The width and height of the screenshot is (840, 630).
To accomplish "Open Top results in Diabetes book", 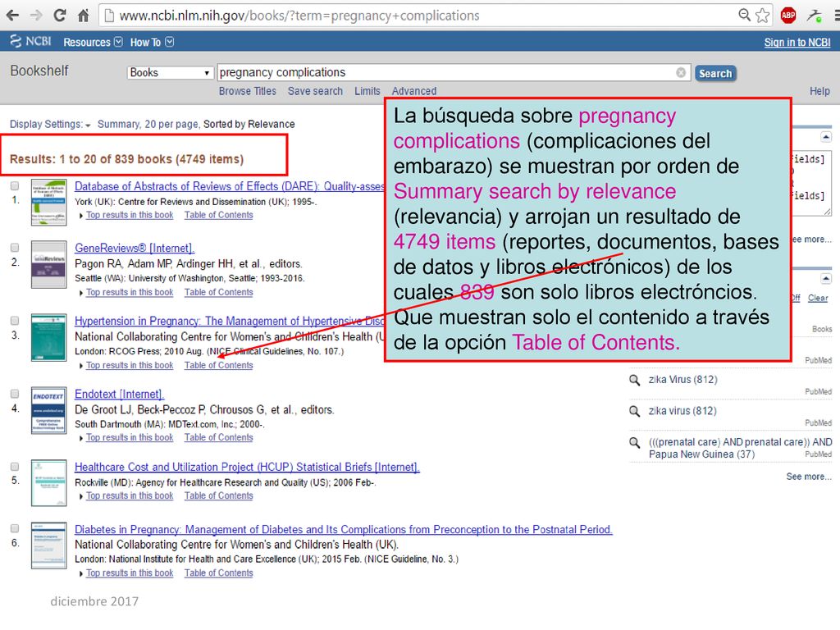I will click(x=126, y=573).
